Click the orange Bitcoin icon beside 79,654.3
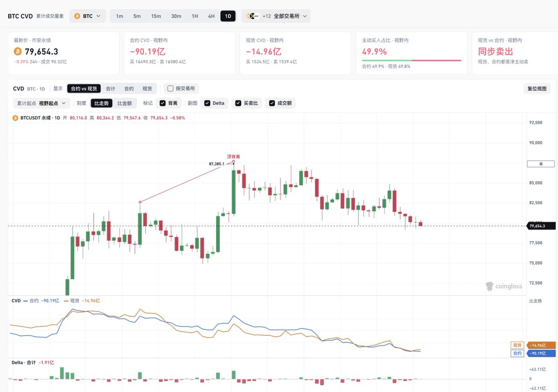 point(18,52)
